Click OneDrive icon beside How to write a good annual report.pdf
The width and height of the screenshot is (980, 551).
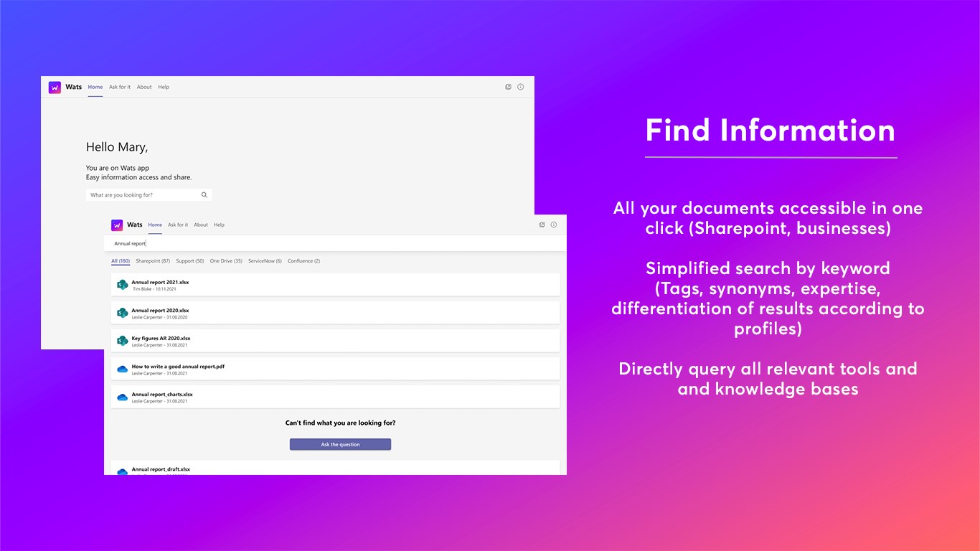point(122,369)
